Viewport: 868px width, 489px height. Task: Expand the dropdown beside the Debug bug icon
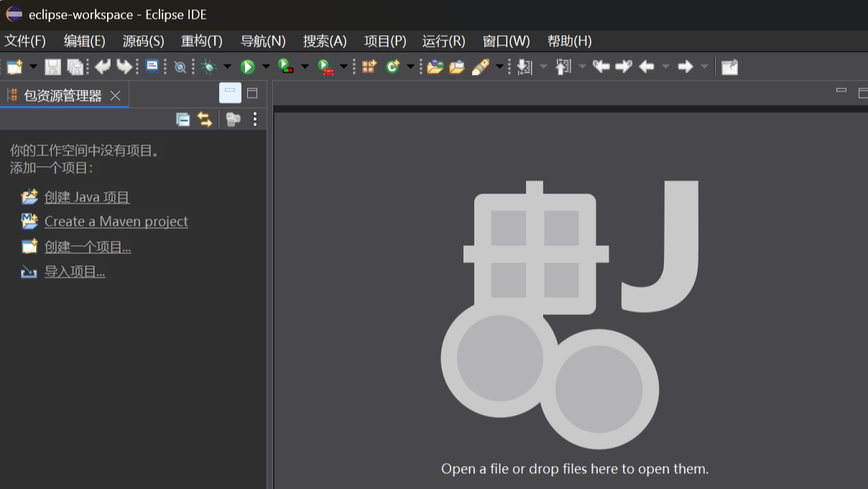227,67
